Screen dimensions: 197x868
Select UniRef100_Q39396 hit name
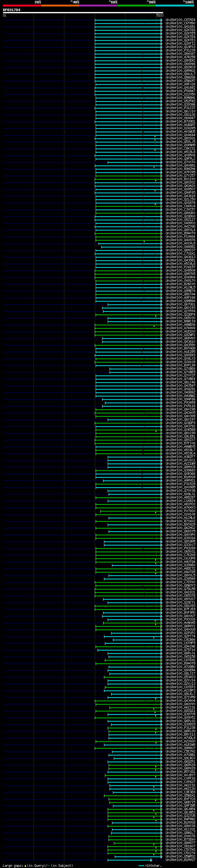pos(180,105)
